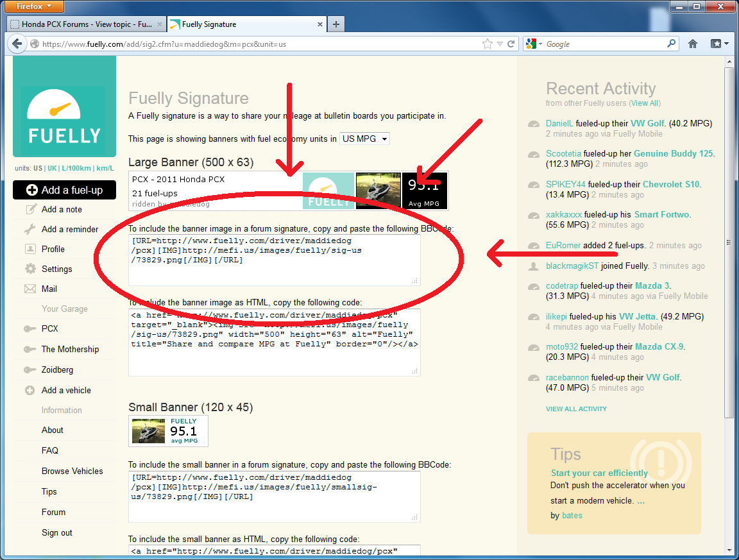Reload the page with the refresh icon
This screenshot has width=739, height=560.
511,44
